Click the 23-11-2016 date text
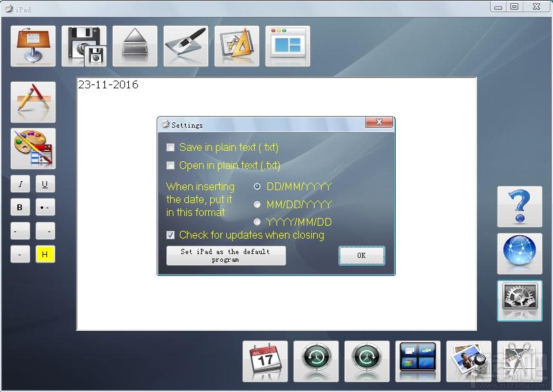The image size is (553, 392). pyautogui.click(x=108, y=84)
